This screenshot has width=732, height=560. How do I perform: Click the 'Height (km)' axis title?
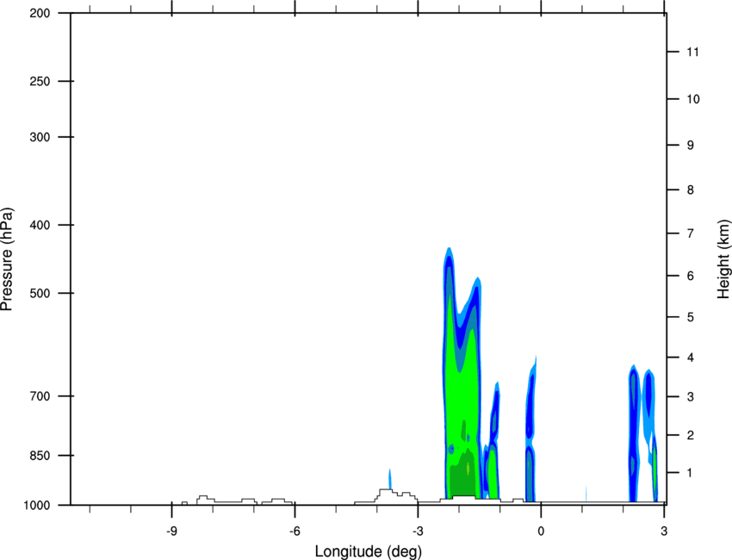pyautogui.click(x=723, y=258)
